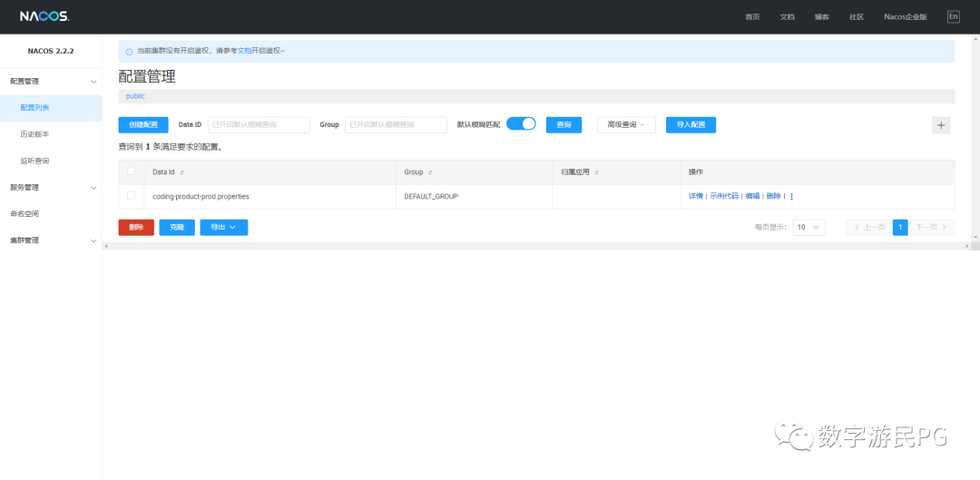Image resolution: width=980 pixels, height=480 pixels.
Task: Click the horizontal scrollbar below the table
Action: click(x=537, y=246)
